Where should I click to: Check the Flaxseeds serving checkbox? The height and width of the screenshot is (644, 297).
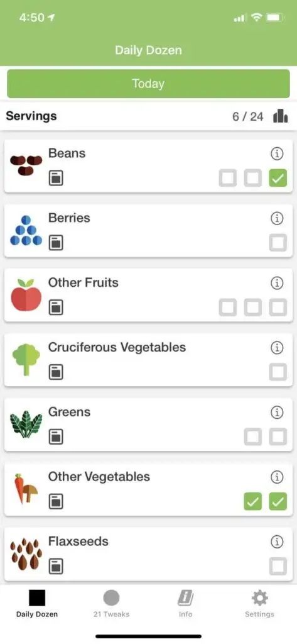[278, 567]
